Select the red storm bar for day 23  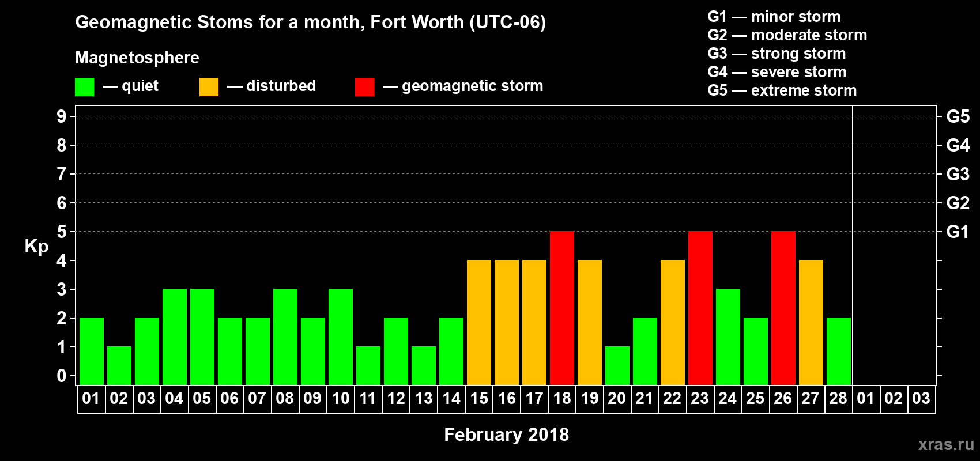(x=700, y=308)
